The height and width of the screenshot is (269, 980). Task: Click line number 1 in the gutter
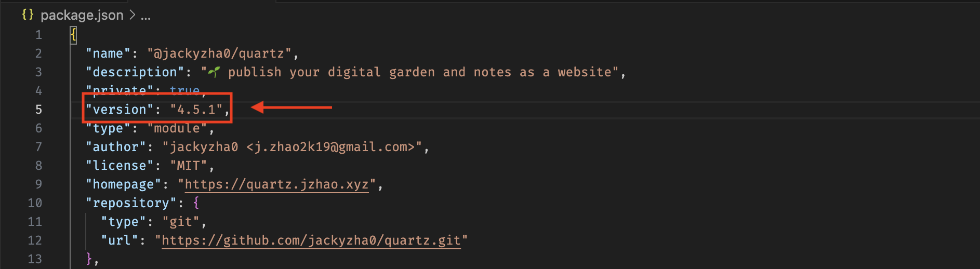[x=38, y=35]
